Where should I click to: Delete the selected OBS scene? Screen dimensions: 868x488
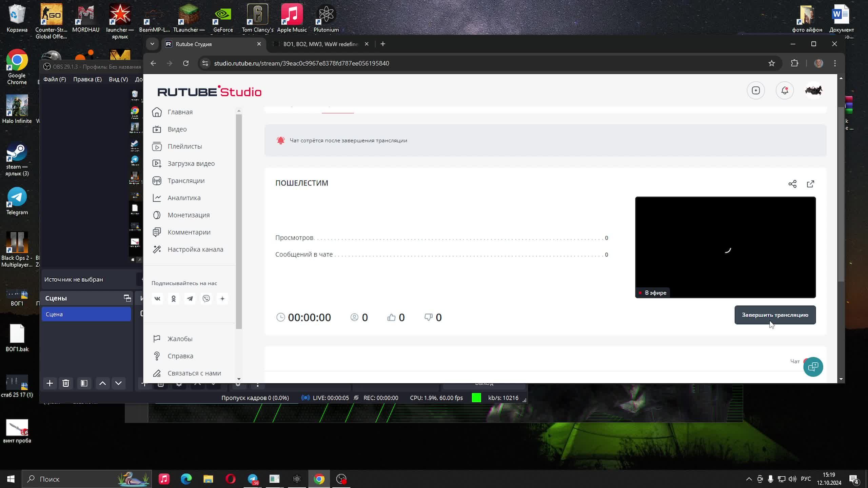point(66,383)
